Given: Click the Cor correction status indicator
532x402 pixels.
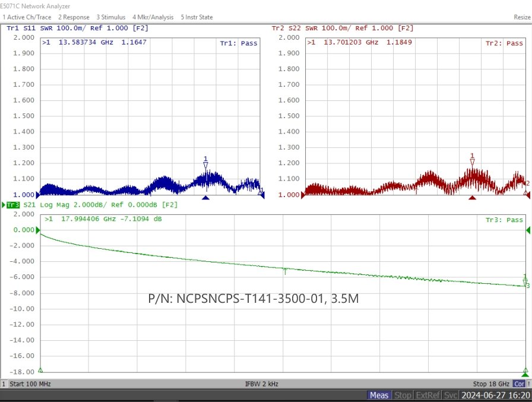Looking at the screenshot, I should (519, 384).
